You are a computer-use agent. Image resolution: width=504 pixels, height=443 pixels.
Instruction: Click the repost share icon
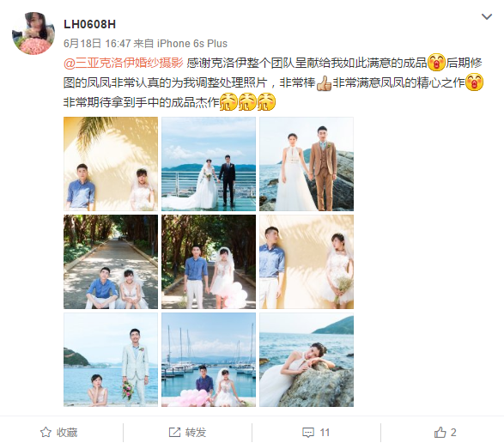[x=174, y=432]
